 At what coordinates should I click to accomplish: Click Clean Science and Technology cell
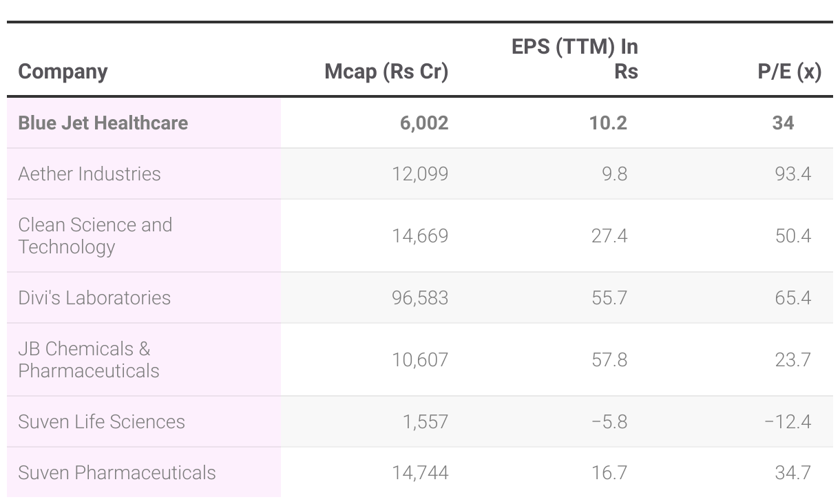(95, 235)
